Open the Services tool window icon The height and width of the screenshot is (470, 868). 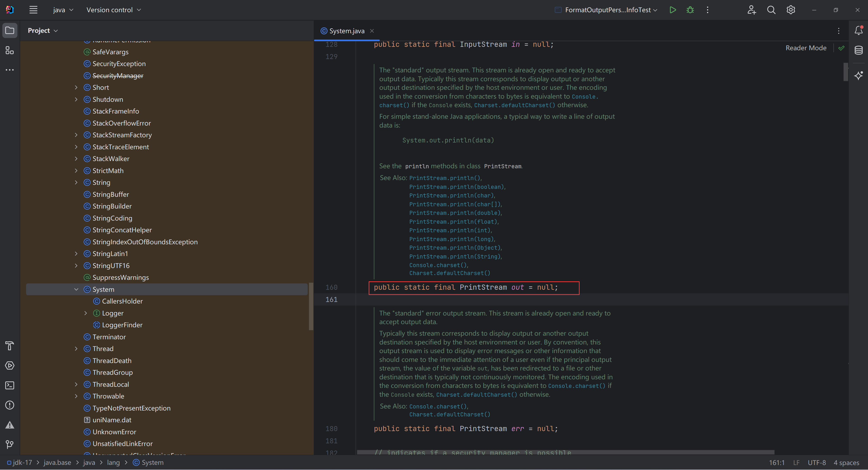tap(10, 366)
